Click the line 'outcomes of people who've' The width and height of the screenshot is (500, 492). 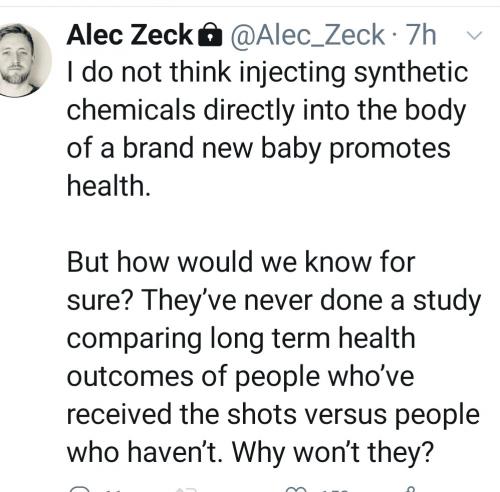tap(240, 377)
